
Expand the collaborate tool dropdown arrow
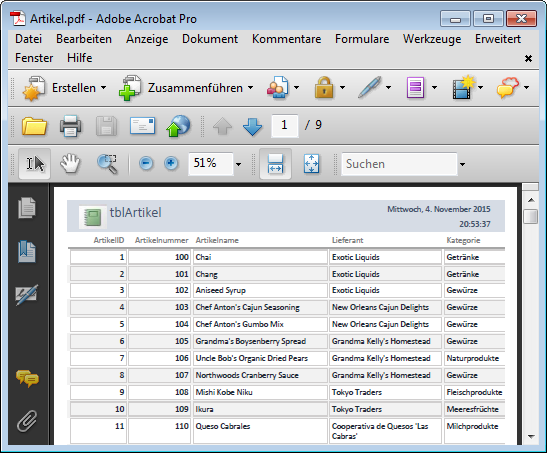297,88
